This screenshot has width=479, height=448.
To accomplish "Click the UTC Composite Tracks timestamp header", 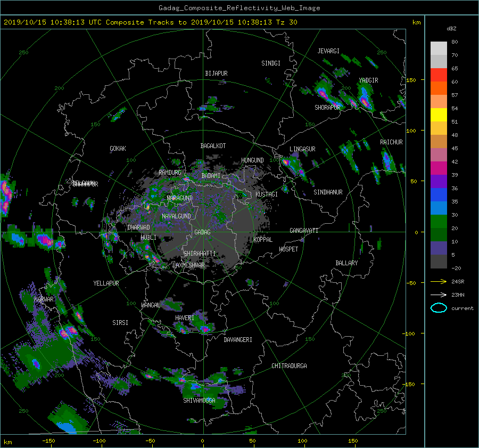I will point(150,22).
